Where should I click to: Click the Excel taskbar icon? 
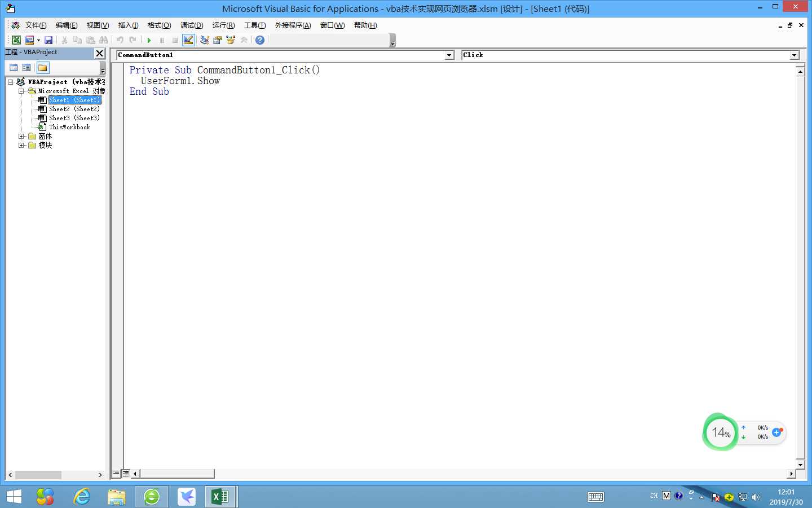(x=220, y=497)
